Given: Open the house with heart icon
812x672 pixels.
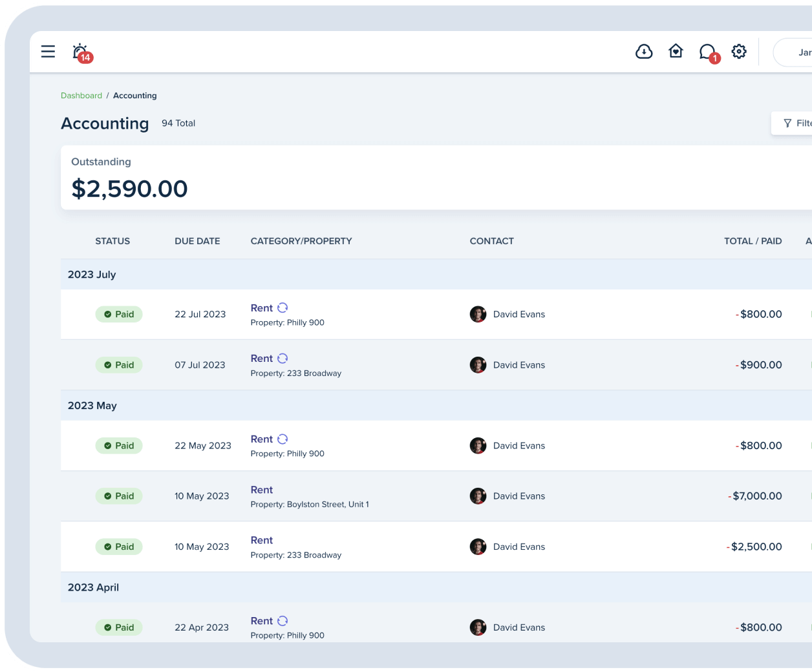Looking at the screenshot, I should tap(676, 52).
